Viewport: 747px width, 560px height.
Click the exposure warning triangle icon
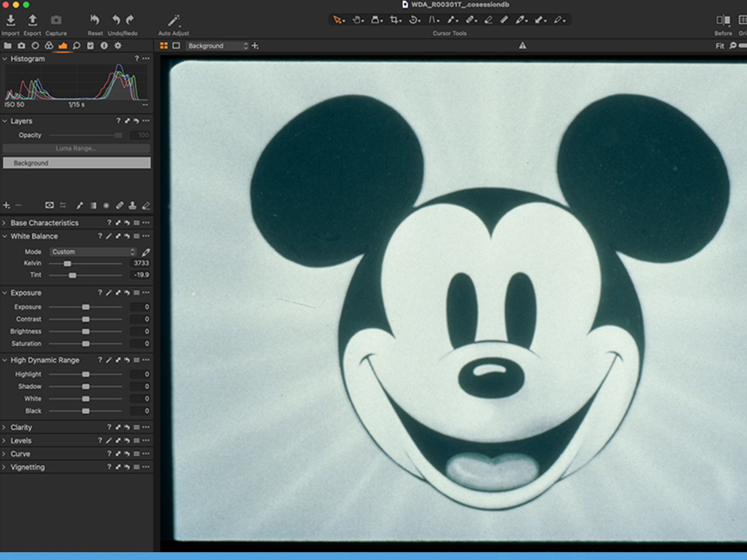[523, 46]
